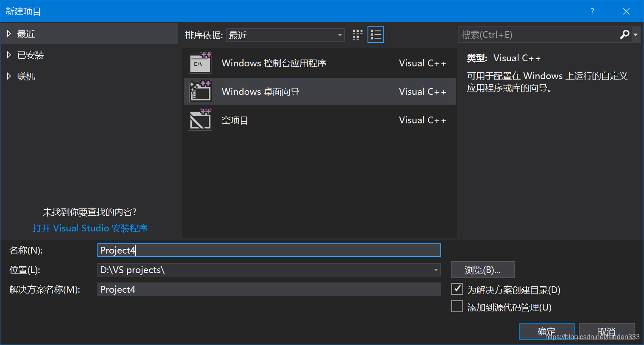Click Visual C++ label in 空项目 row
The image size is (644, 345).
click(x=423, y=120)
